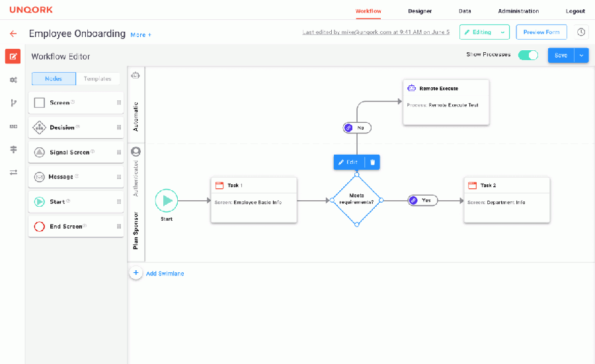The width and height of the screenshot is (595, 364).
Task: Click the branch icon in left sidebar
Action: (13, 103)
